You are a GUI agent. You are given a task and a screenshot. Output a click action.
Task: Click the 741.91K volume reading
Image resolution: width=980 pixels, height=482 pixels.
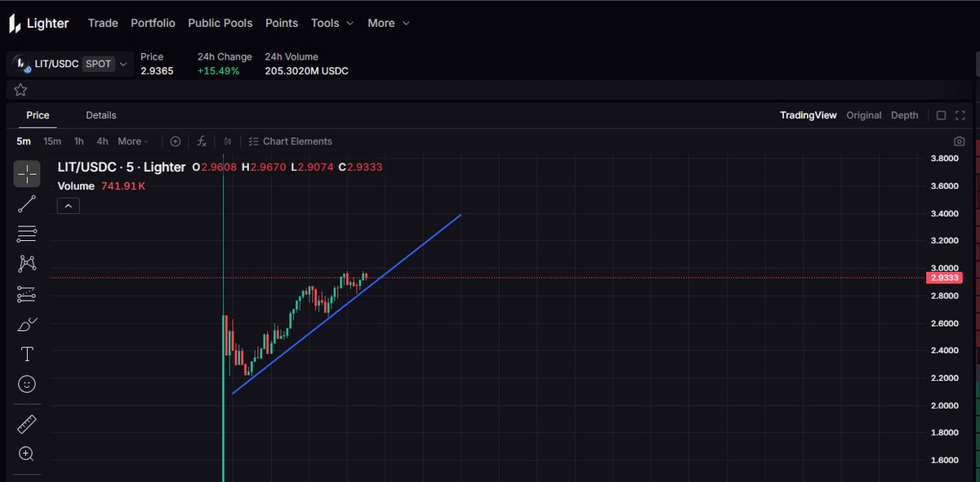point(123,185)
